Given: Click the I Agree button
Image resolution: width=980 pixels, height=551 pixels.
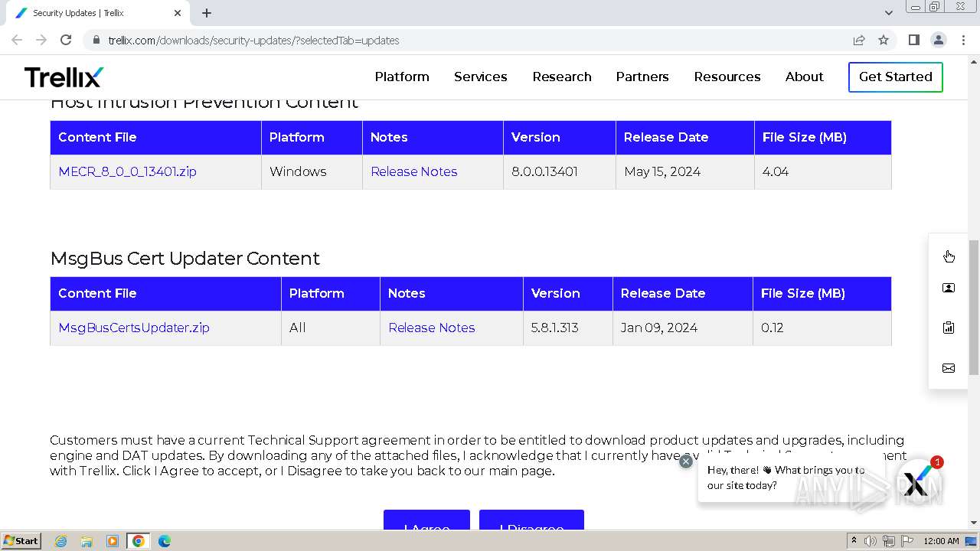Looking at the screenshot, I should click(426, 520).
